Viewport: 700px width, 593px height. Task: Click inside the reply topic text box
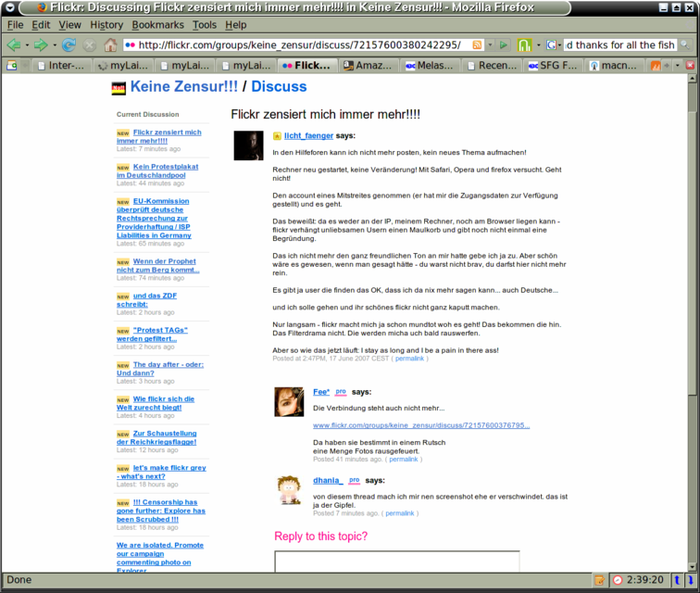(x=397, y=561)
